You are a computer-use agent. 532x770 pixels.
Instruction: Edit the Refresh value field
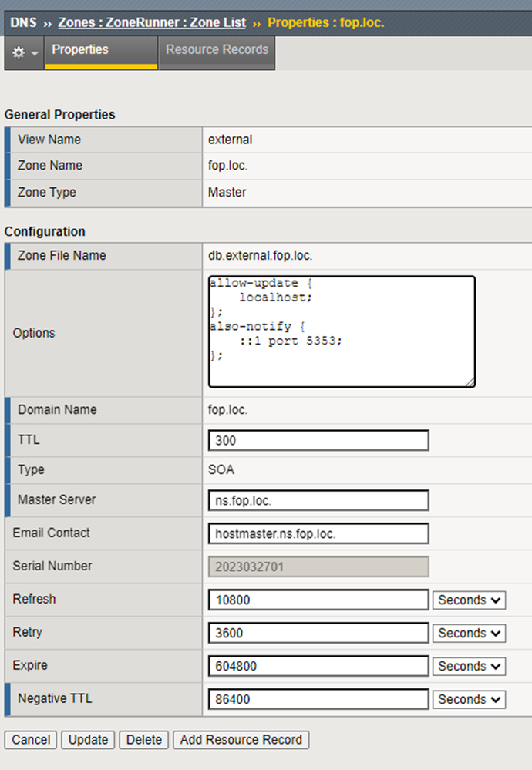click(x=318, y=600)
